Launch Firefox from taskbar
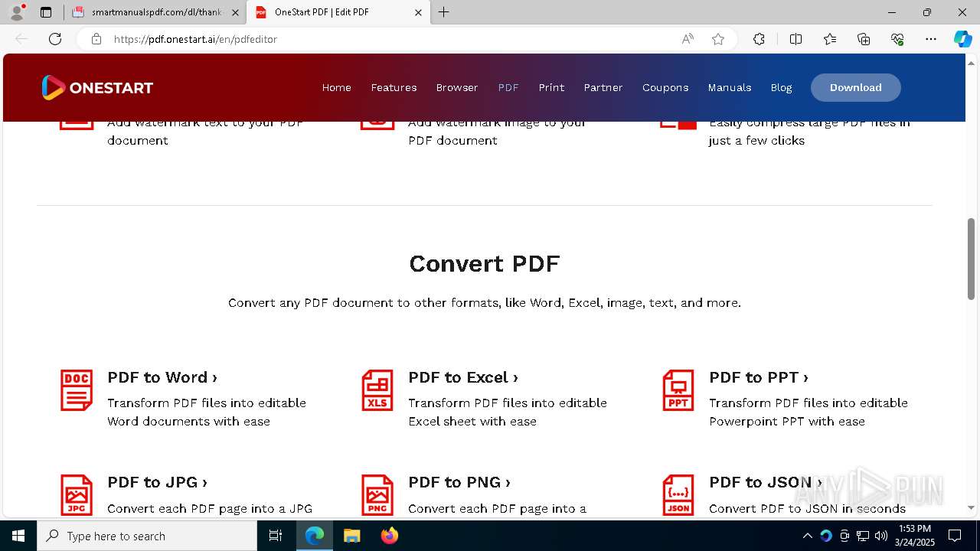 coord(389,536)
